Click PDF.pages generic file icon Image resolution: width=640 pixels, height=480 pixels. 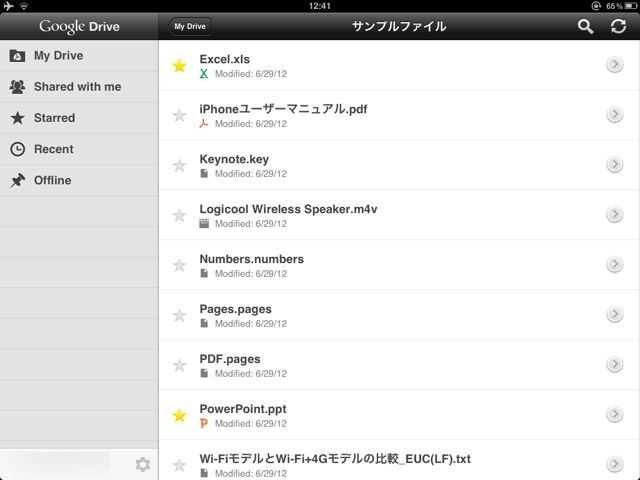pyautogui.click(x=204, y=373)
